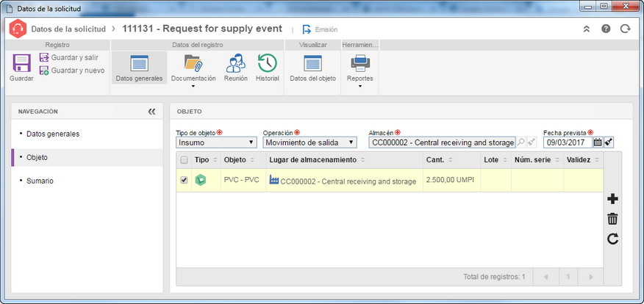Click the green Insumo type icon
Viewport: 644px width, 304px height.
201,180
